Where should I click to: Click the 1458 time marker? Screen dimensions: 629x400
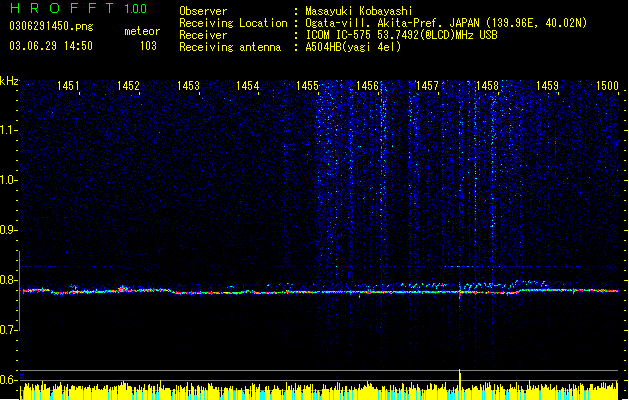pyautogui.click(x=487, y=86)
